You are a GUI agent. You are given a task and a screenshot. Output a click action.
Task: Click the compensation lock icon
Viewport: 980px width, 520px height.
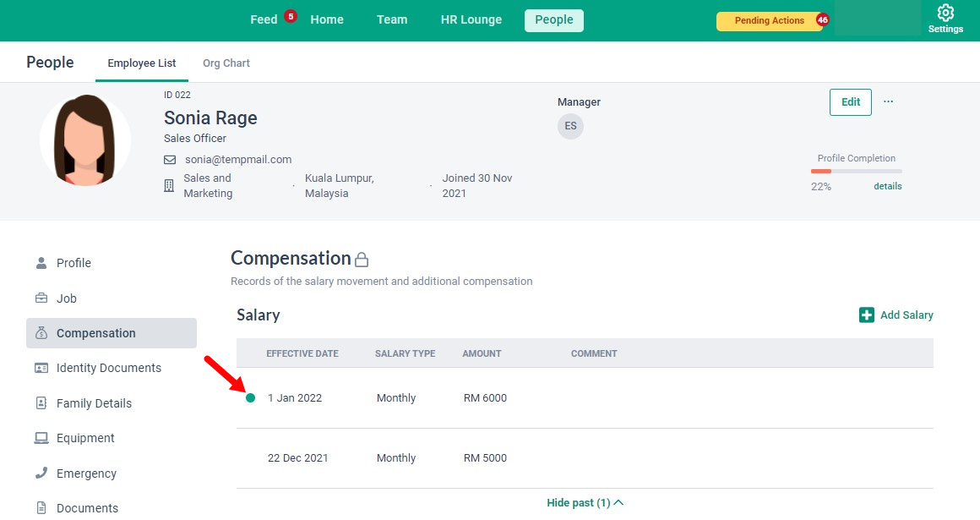[x=362, y=259]
